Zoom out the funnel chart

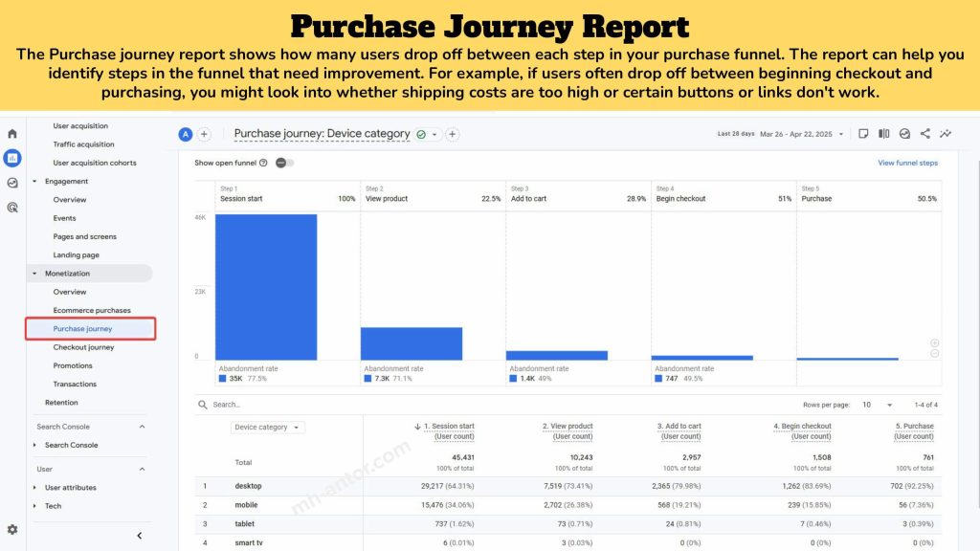[x=934, y=354]
